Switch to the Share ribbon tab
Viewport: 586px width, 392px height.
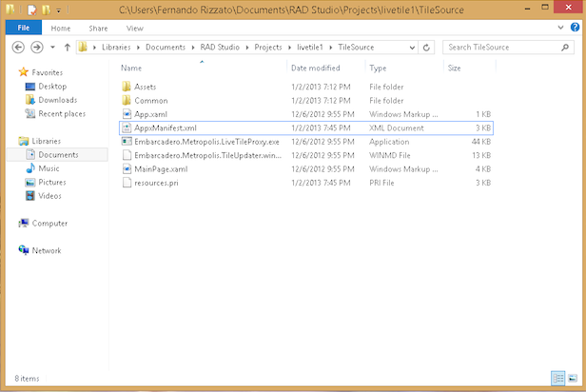pos(98,29)
